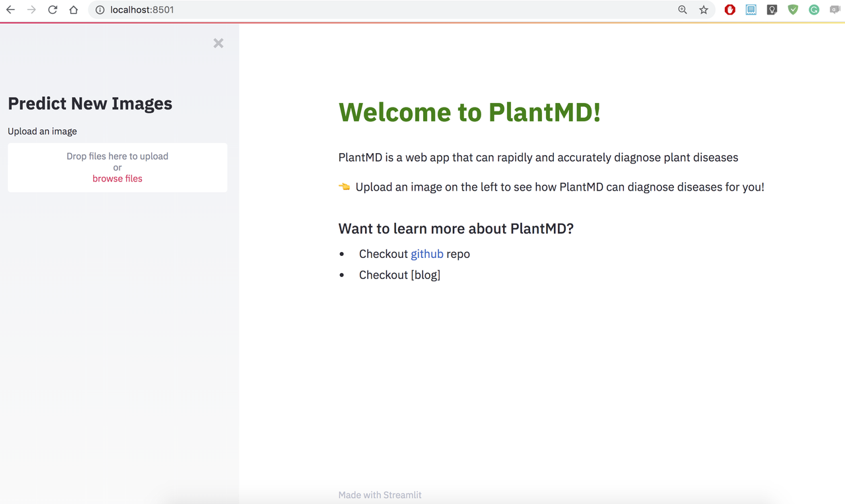Close the sidebar with the X button

219,43
